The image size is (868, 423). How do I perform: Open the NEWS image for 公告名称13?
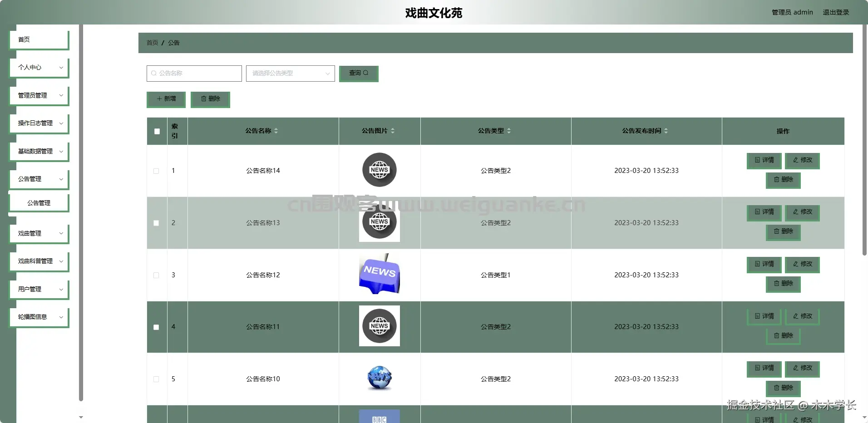tap(380, 222)
